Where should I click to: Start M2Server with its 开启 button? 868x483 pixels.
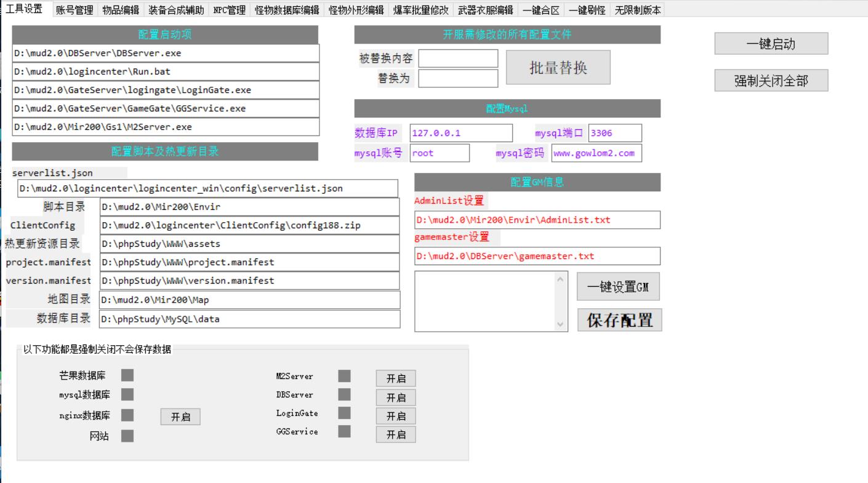click(x=396, y=378)
